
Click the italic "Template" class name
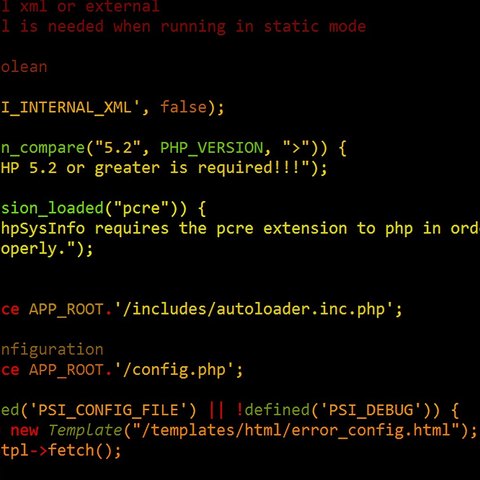click(x=85, y=430)
